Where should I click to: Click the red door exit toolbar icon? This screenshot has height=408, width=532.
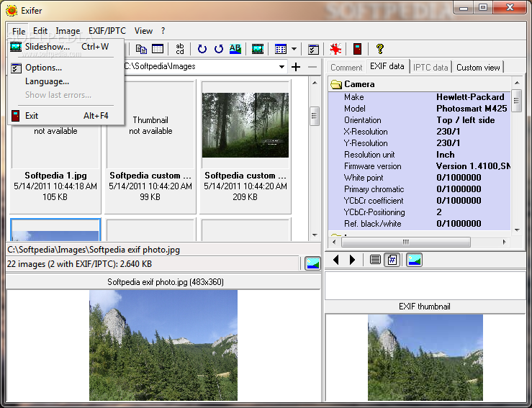coord(356,49)
